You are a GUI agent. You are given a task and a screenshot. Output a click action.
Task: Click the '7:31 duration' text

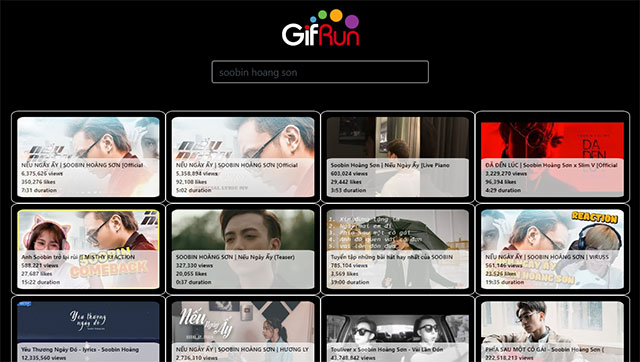coord(39,190)
